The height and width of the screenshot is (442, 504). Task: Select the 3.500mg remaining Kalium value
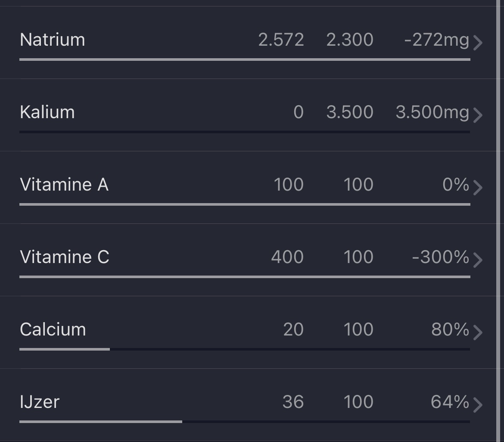pos(432,112)
